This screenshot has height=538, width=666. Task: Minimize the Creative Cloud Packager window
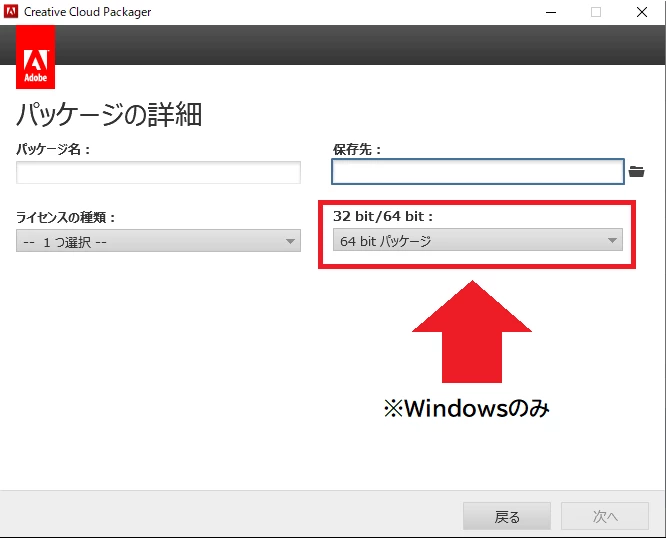551,12
